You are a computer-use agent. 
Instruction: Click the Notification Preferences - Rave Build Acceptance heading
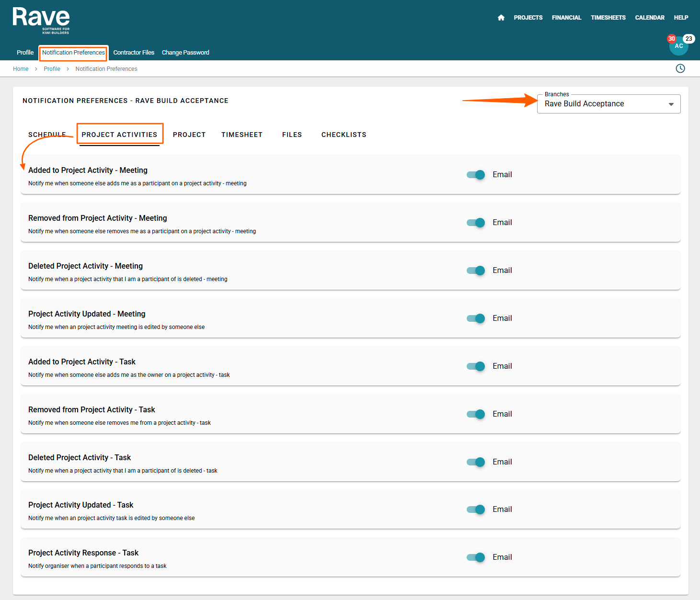126,101
